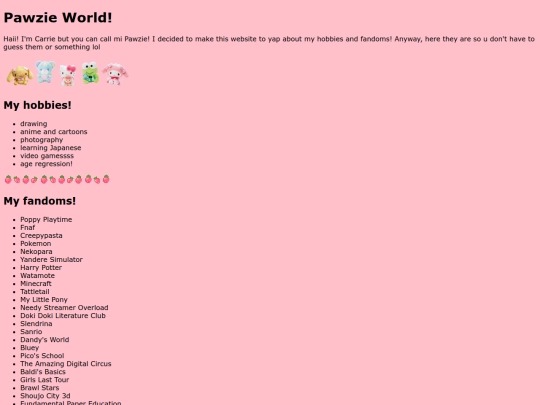Click 'The Amazing Digital Circus' list item

point(66,364)
